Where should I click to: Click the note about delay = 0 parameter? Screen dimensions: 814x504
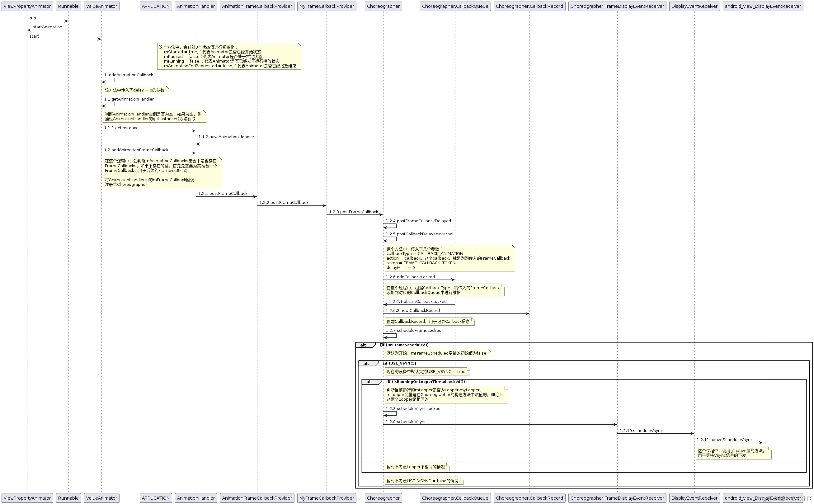pos(136,90)
